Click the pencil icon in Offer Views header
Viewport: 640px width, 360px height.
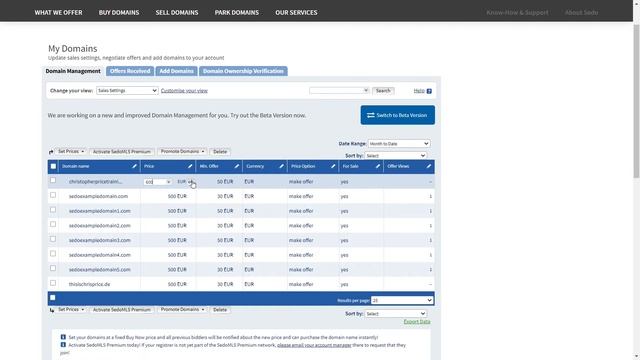[429, 166]
